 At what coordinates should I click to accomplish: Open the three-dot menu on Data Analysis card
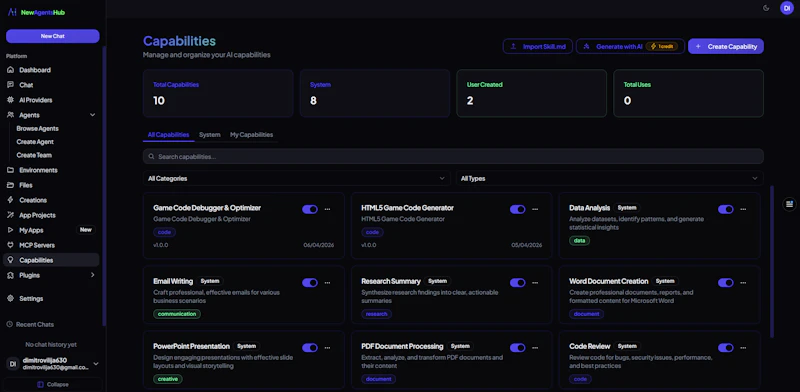point(743,209)
